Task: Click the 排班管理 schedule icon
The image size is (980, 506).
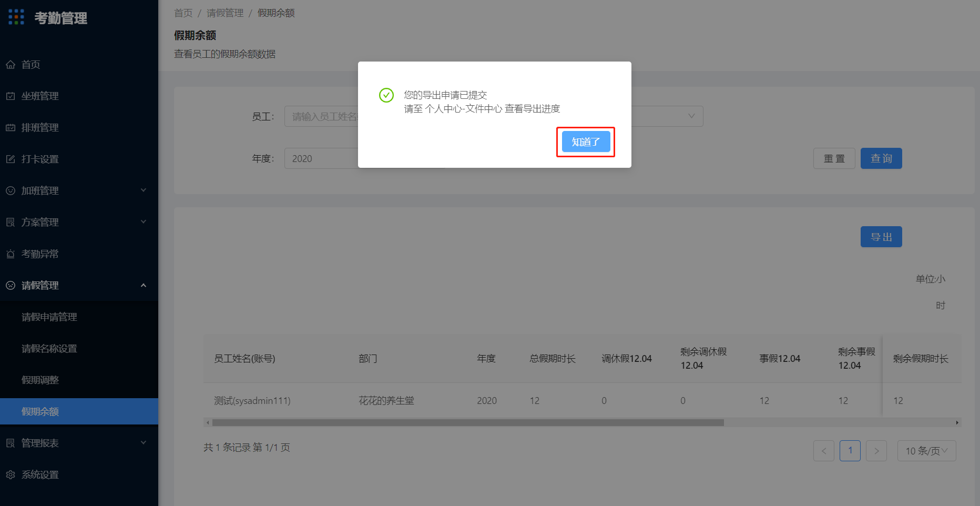Action: pyautogui.click(x=11, y=128)
